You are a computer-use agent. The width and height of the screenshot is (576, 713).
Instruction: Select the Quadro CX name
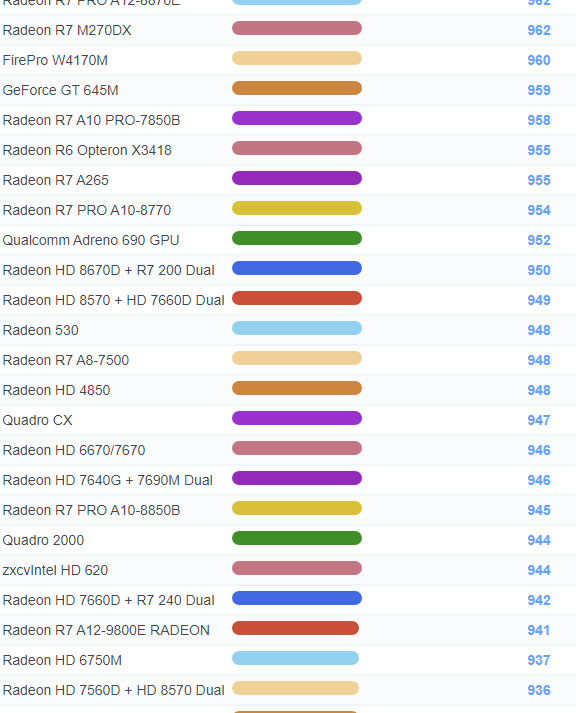(x=37, y=420)
